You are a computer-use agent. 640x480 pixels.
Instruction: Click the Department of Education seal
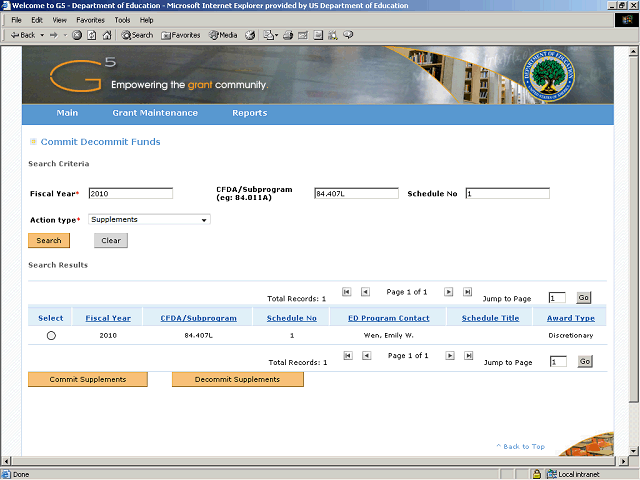[549, 75]
